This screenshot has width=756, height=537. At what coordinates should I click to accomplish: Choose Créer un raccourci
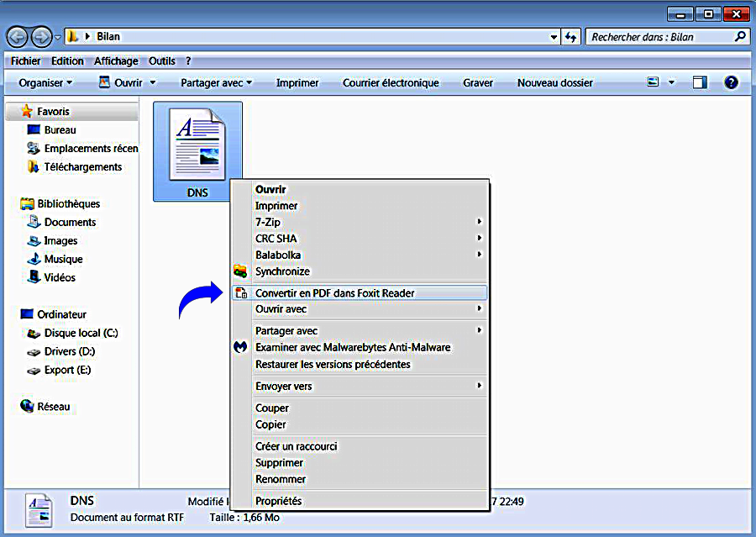pyautogui.click(x=360, y=446)
